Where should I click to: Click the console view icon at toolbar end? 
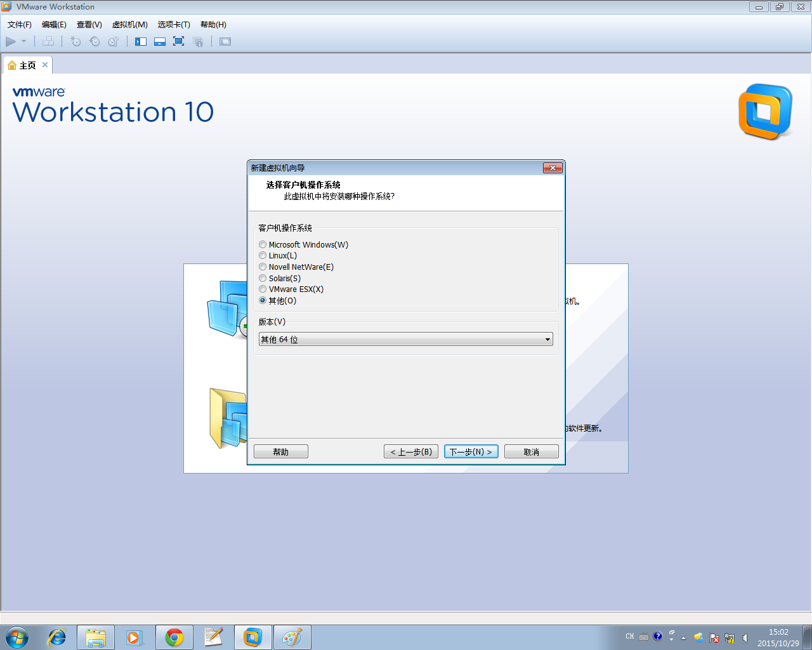coord(225,41)
